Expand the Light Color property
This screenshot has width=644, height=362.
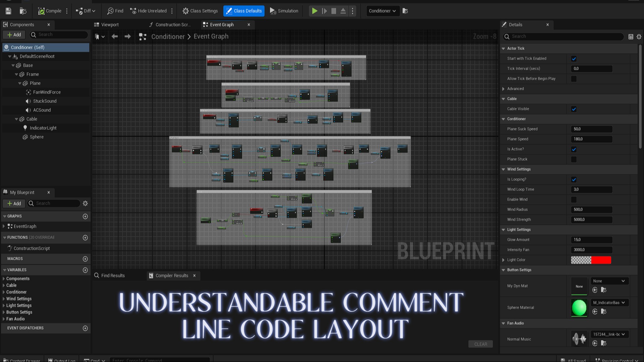click(503, 260)
